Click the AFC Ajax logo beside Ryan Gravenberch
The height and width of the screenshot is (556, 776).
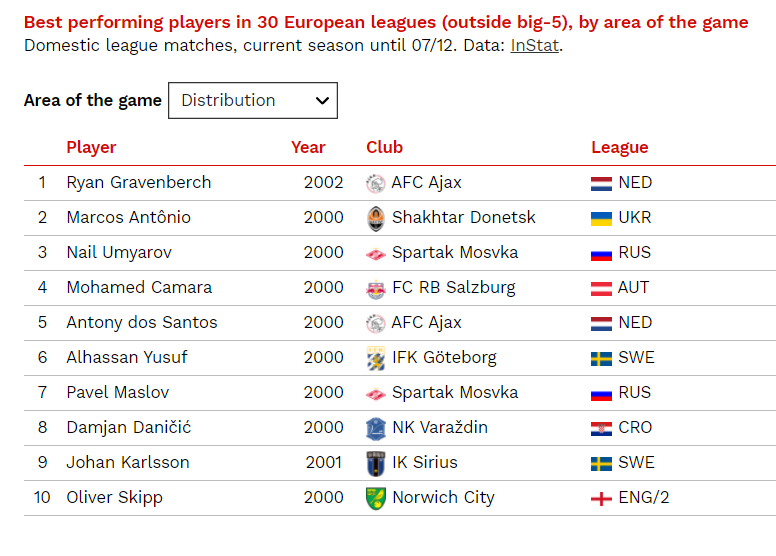tap(376, 183)
